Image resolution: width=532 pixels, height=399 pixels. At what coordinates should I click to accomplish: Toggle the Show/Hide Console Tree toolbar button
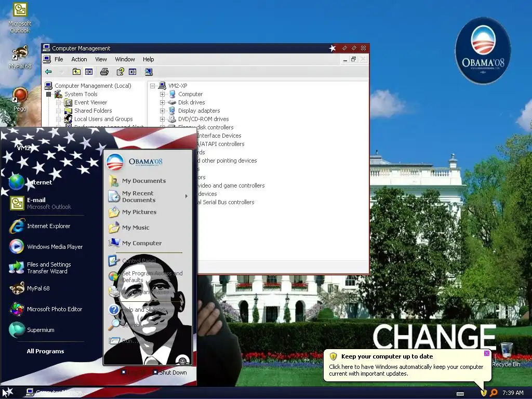click(x=89, y=72)
